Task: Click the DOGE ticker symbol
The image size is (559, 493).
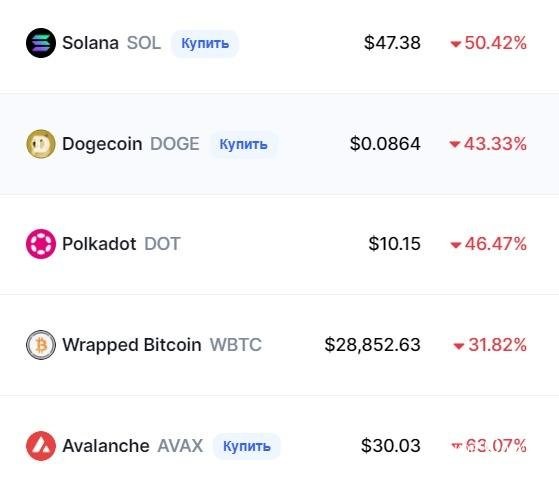Action: coord(175,144)
